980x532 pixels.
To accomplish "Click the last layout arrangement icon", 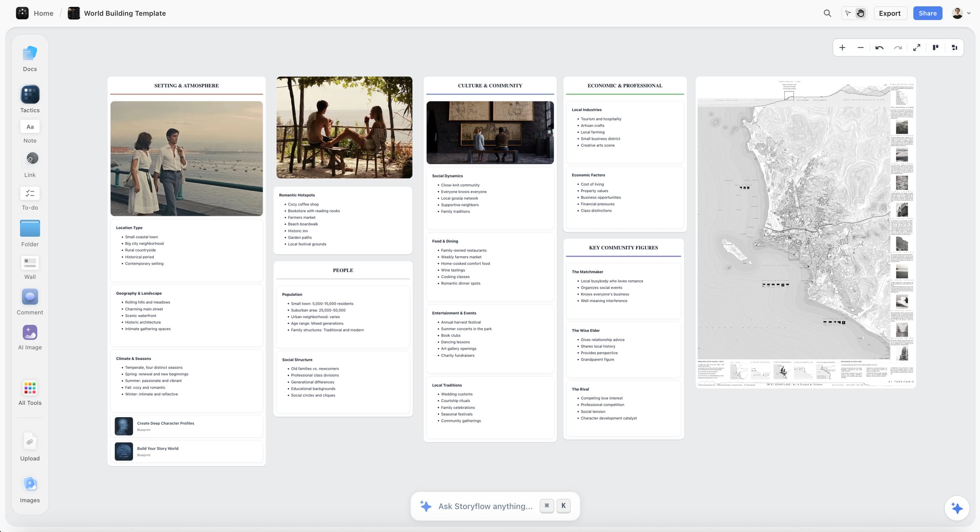I will pos(954,47).
